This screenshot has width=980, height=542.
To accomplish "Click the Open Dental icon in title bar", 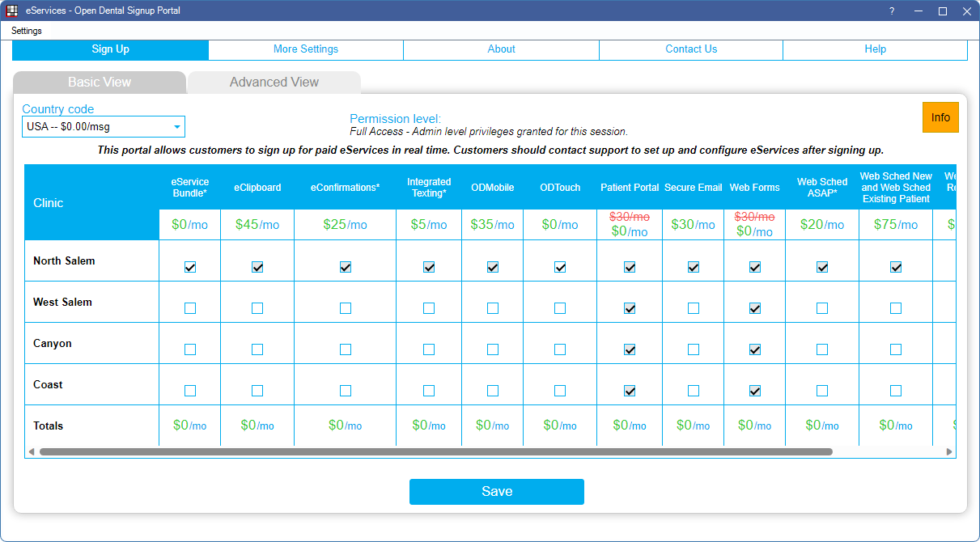I will point(11,11).
